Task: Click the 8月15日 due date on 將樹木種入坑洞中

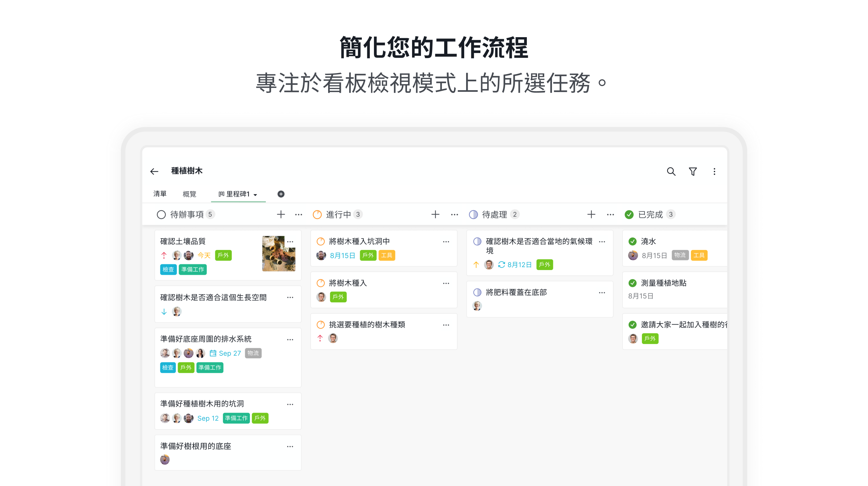Action: tap(342, 256)
